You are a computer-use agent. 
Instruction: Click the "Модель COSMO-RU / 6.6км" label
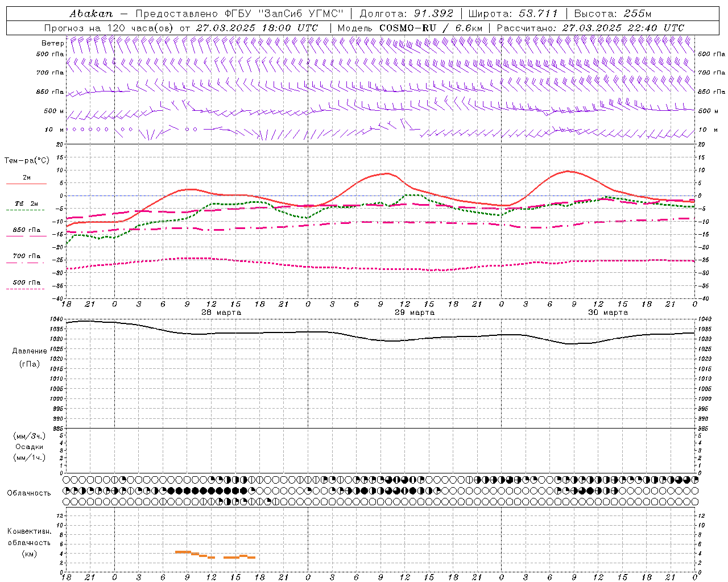[410, 28]
